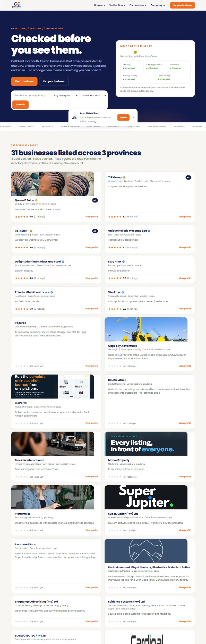View profile of TLP Group
The width and height of the screenshot is (206, 644).
click(x=185, y=217)
